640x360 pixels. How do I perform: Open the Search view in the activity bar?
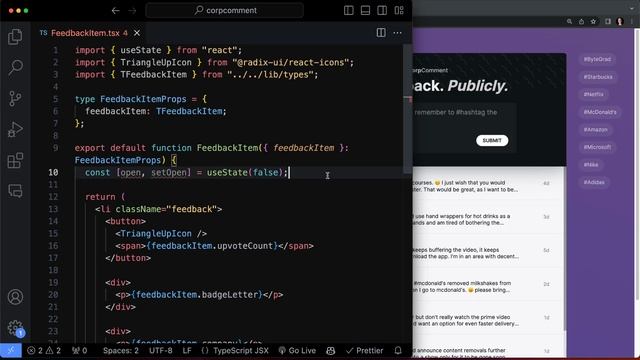coord(15,67)
